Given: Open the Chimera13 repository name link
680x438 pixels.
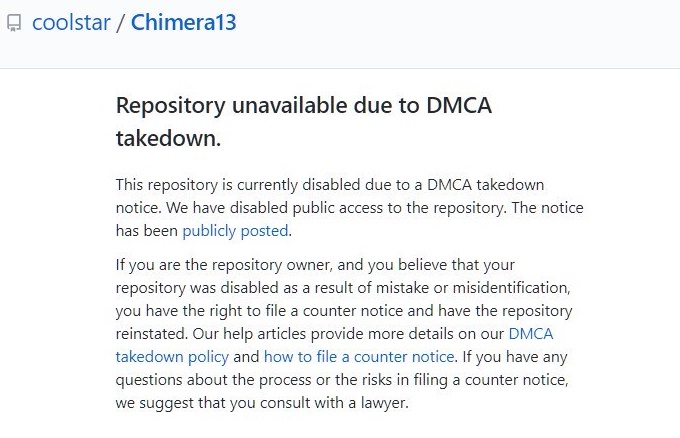Looking at the screenshot, I should [183, 21].
